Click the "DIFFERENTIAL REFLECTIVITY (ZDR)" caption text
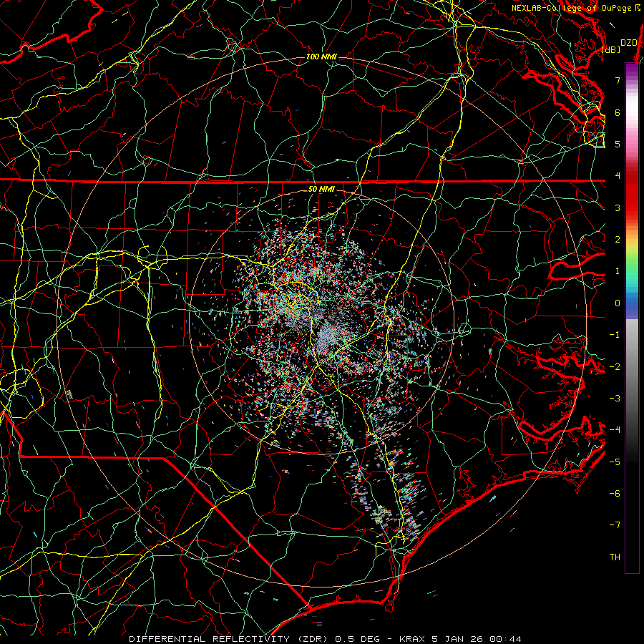This screenshot has width=644, height=644. coord(230,639)
